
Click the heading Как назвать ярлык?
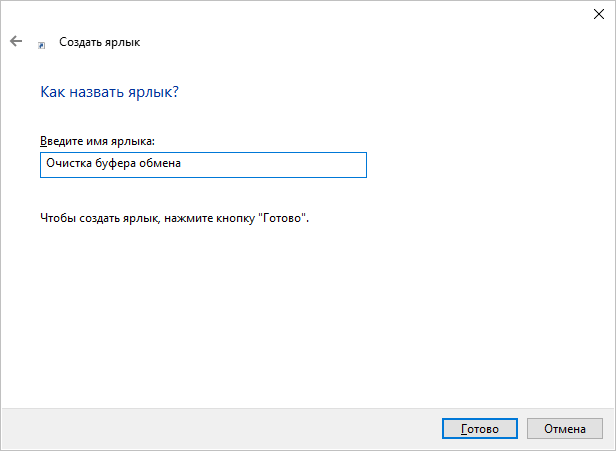[x=110, y=92]
